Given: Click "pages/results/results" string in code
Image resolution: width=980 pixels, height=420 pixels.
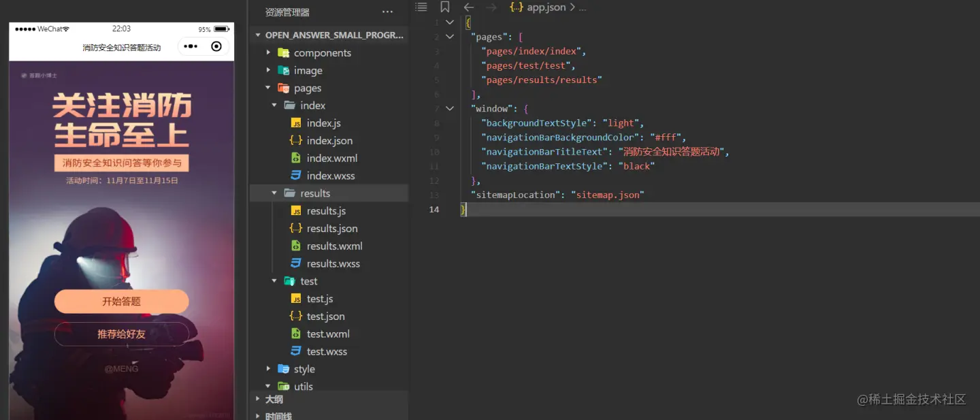Looking at the screenshot, I should click(542, 80).
